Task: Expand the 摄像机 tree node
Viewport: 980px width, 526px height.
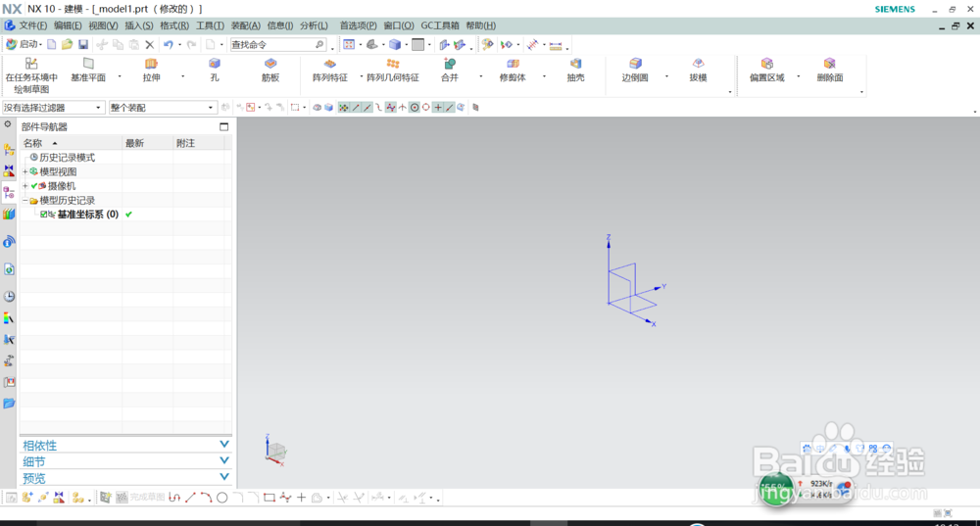Action: point(25,186)
